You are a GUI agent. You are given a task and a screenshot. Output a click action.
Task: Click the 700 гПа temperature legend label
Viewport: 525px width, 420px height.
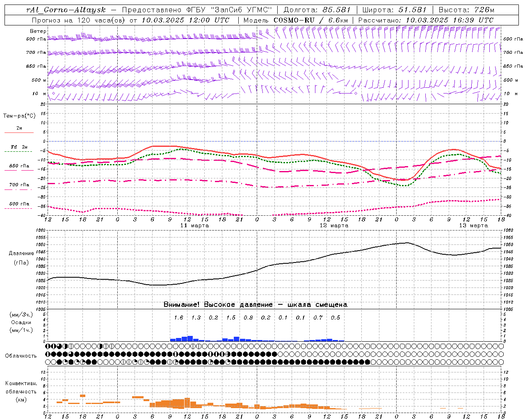point(19,185)
